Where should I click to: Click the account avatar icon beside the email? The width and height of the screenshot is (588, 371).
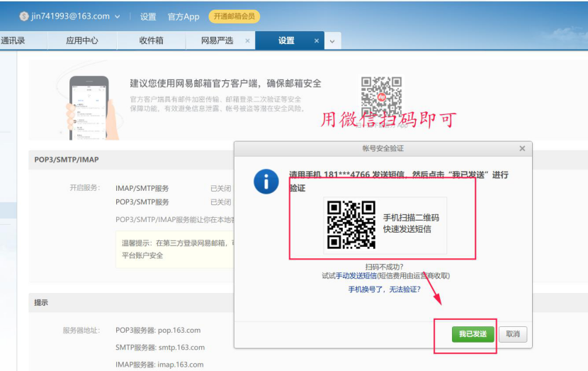click(x=24, y=16)
